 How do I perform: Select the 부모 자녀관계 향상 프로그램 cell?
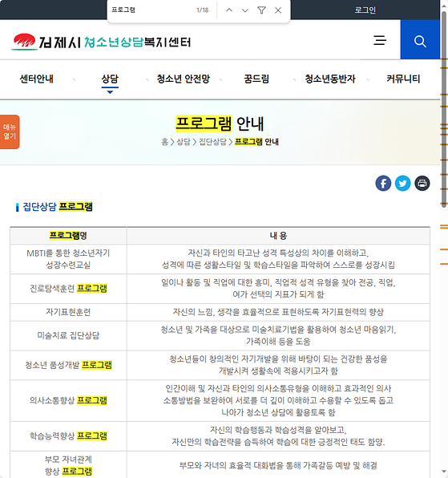point(68,465)
